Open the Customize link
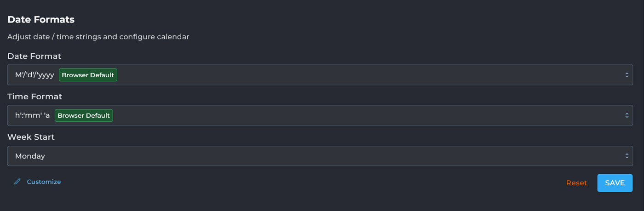 (44, 182)
